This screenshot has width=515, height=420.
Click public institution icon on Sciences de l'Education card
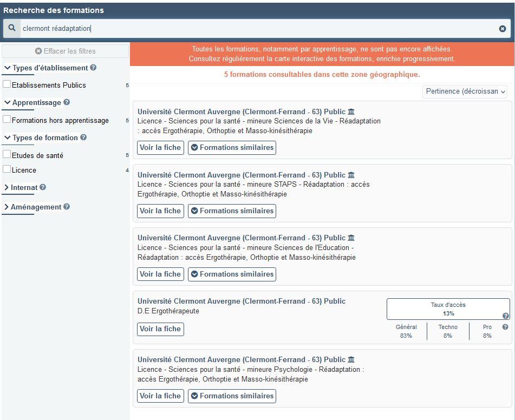[x=351, y=238]
